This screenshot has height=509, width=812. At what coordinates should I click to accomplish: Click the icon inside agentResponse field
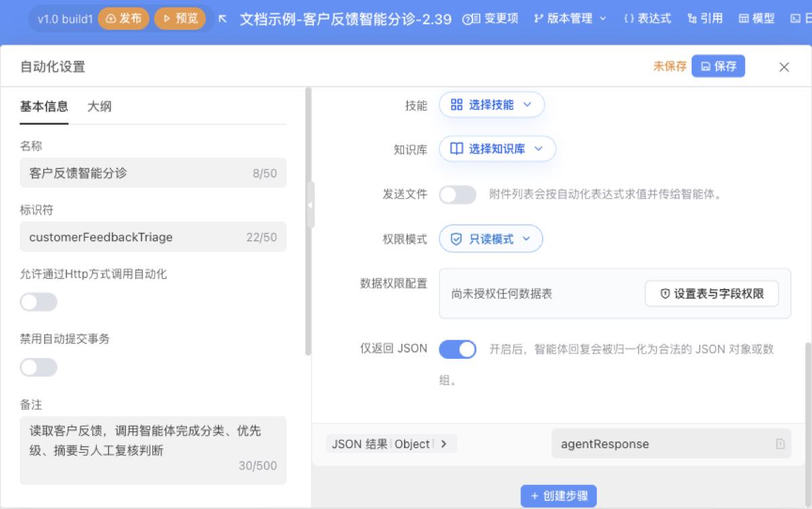point(780,444)
